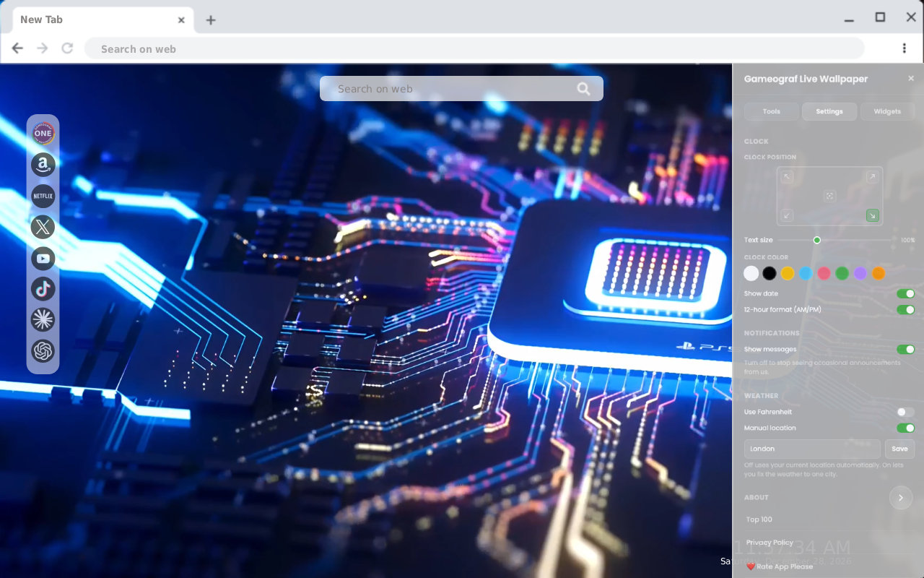Click the Text size slider handle

(x=817, y=240)
